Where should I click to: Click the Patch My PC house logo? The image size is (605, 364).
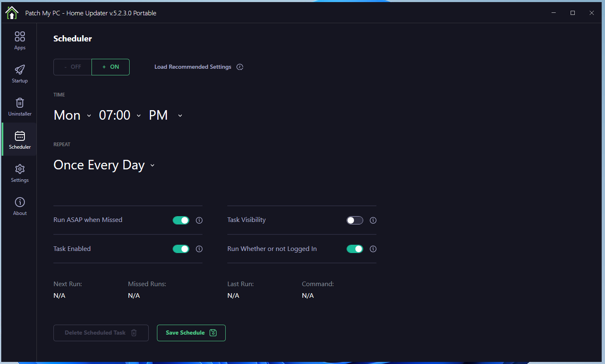pyautogui.click(x=12, y=13)
